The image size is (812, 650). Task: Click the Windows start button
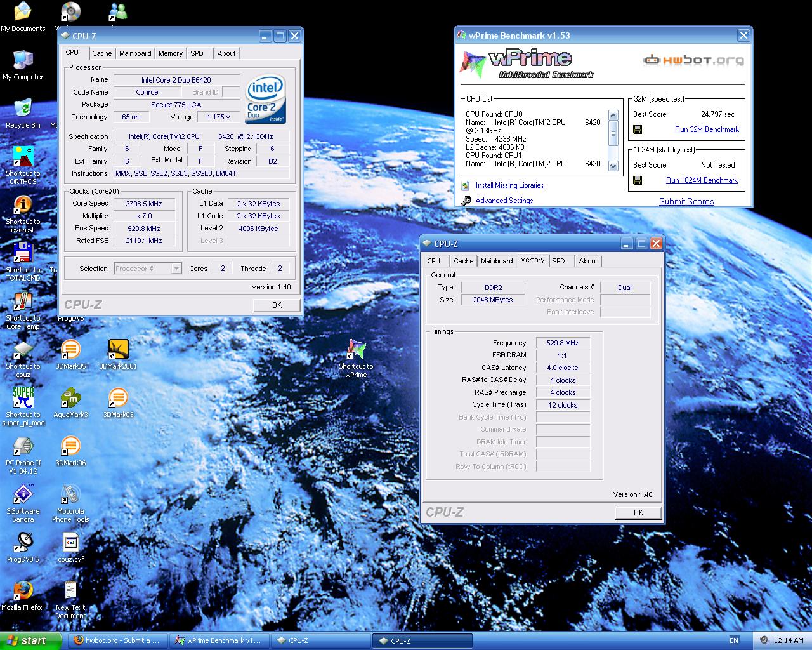pyautogui.click(x=31, y=640)
